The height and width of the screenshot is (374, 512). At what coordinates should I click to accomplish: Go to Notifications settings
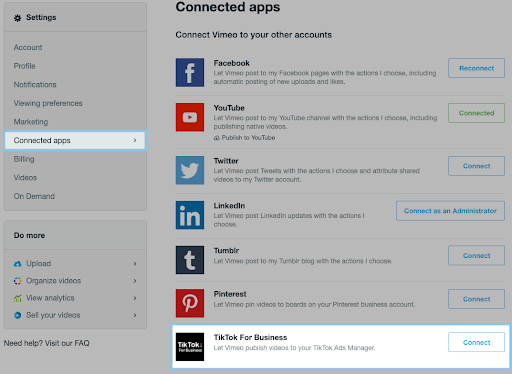click(35, 85)
